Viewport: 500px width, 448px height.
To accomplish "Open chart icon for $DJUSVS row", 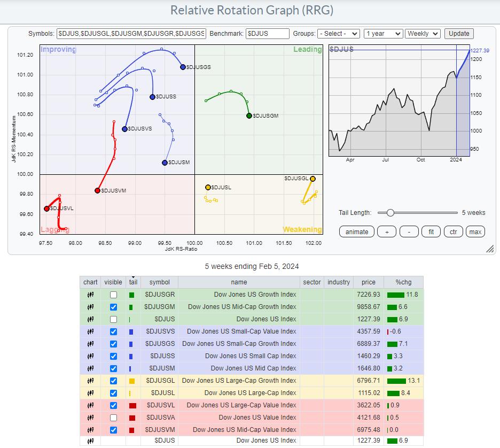I will click(x=90, y=331).
